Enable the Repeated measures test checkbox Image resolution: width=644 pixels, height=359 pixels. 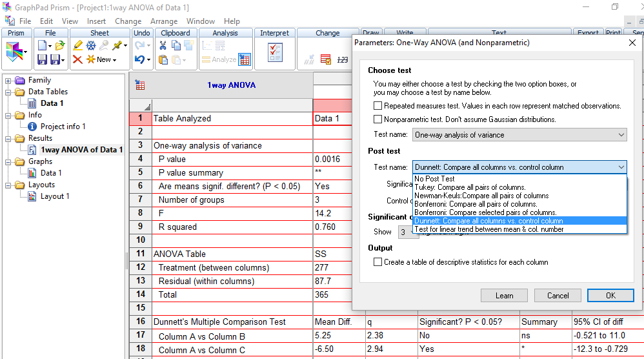378,106
